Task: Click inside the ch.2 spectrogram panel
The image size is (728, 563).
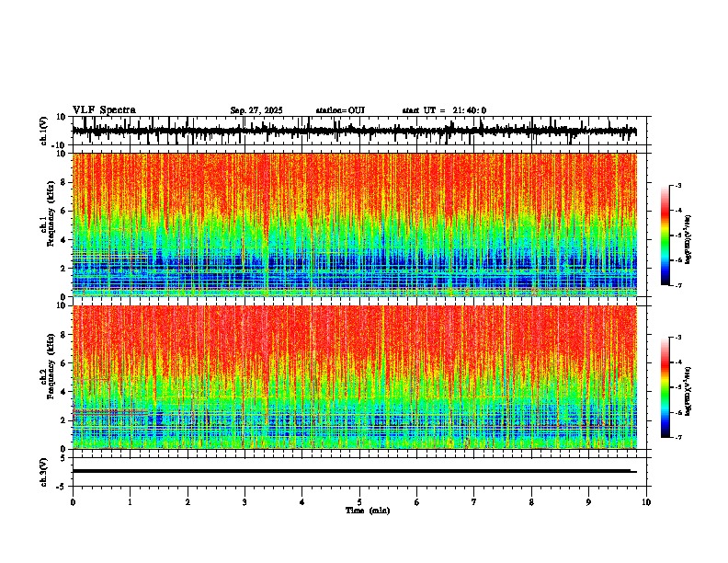Action: pos(355,377)
